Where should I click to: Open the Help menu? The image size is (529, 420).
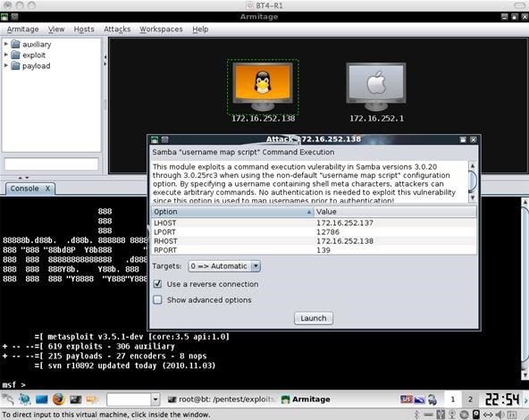(x=200, y=29)
